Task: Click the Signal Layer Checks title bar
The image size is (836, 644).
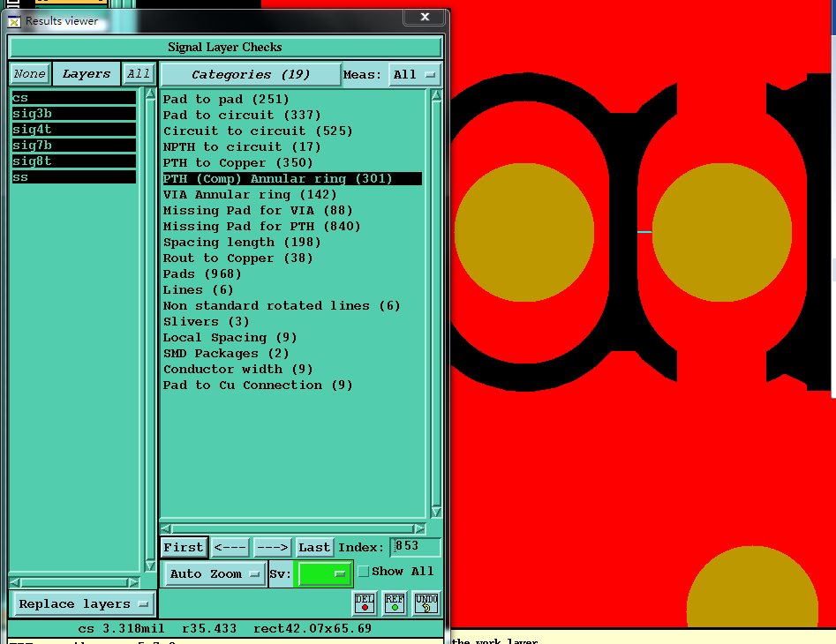Action: pos(225,47)
